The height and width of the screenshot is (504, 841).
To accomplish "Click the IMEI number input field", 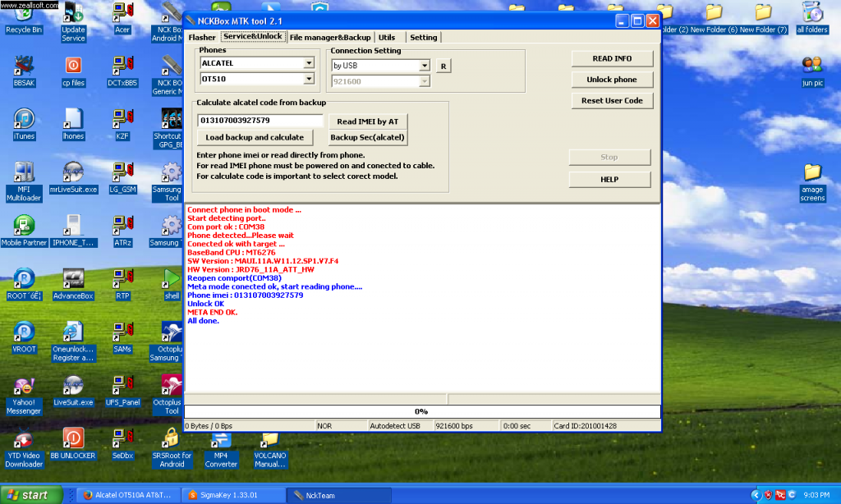I will pos(260,121).
